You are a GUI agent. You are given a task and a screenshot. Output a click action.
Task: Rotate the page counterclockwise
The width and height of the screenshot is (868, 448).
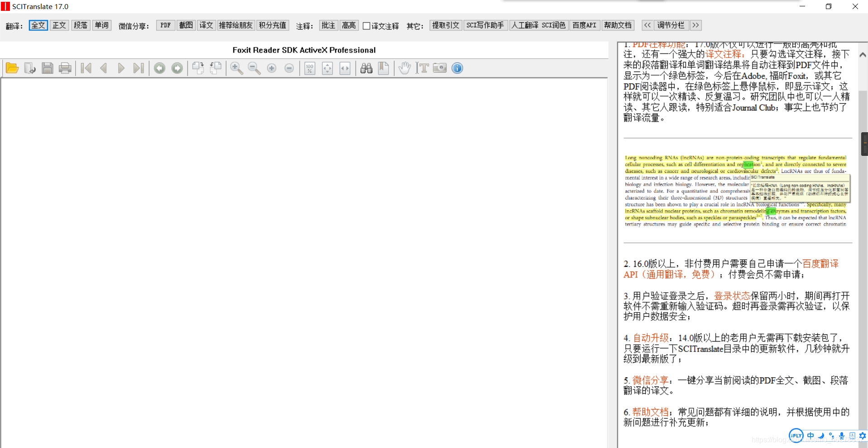[x=216, y=68]
